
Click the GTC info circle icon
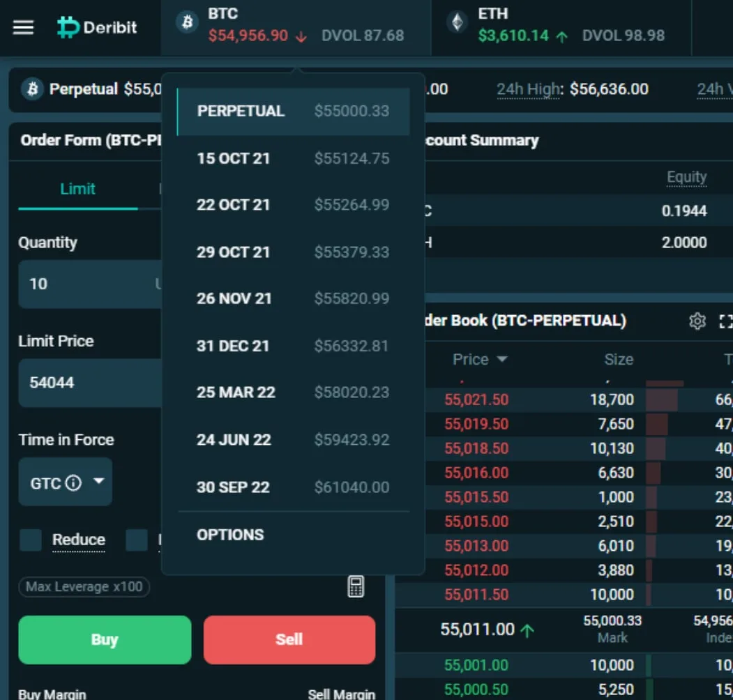[x=73, y=482]
